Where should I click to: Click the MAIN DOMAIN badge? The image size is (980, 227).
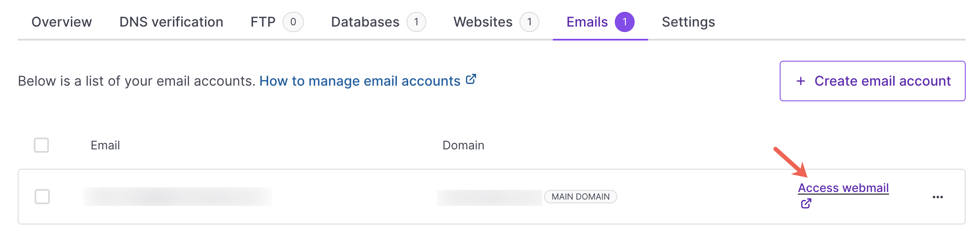580,197
